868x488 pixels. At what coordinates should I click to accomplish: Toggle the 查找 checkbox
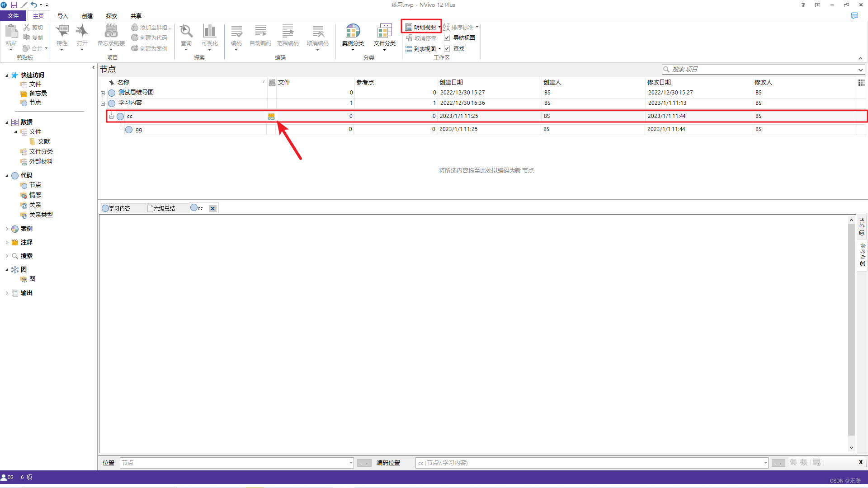(447, 49)
